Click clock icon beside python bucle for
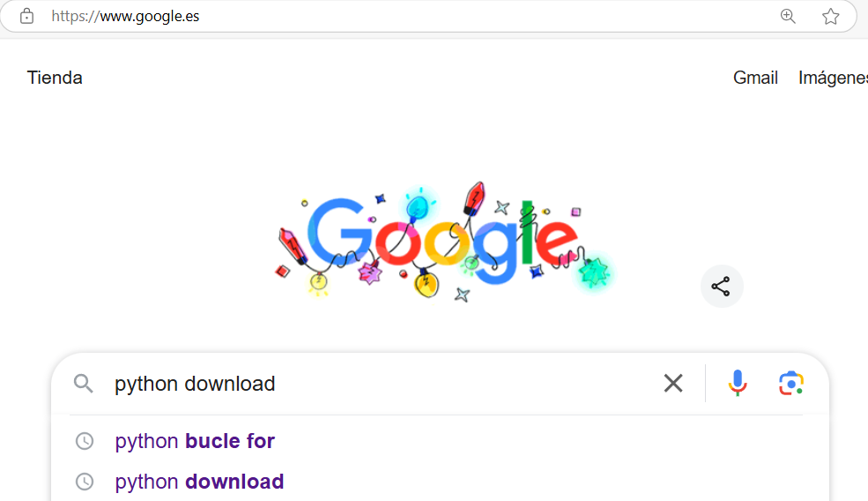868x501 pixels. tap(85, 441)
